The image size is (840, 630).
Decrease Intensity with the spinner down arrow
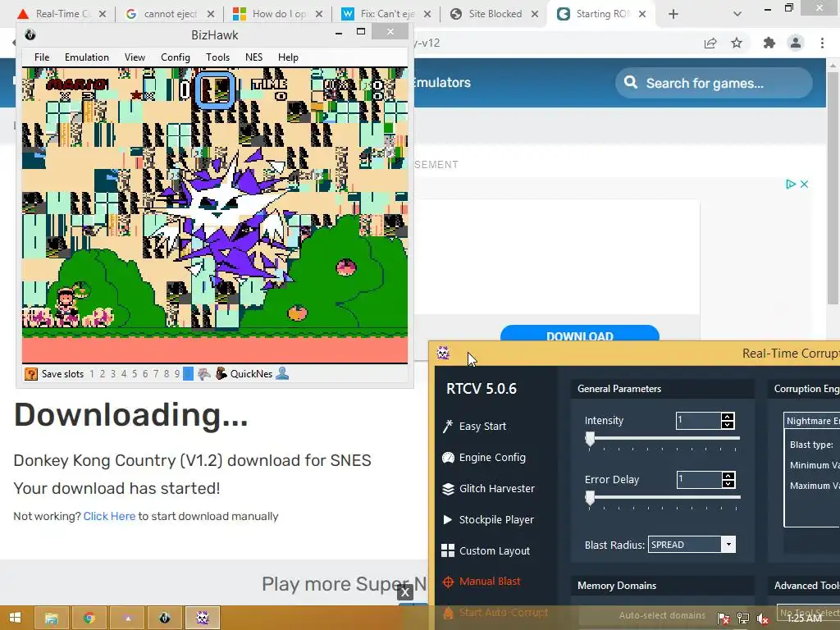pyautogui.click(x=728, y=425)
